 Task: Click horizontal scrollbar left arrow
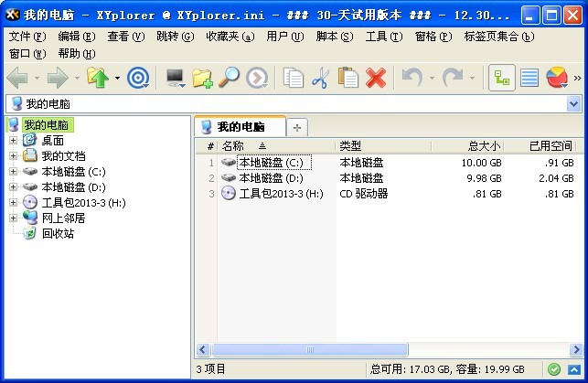[203, 350]
